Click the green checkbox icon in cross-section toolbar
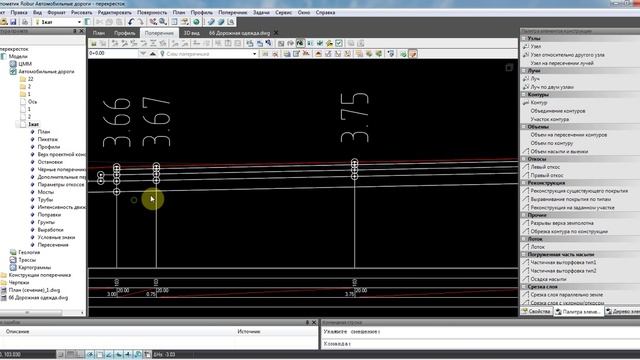The width and height of the screenshot is (640, 360). point(339,43)
